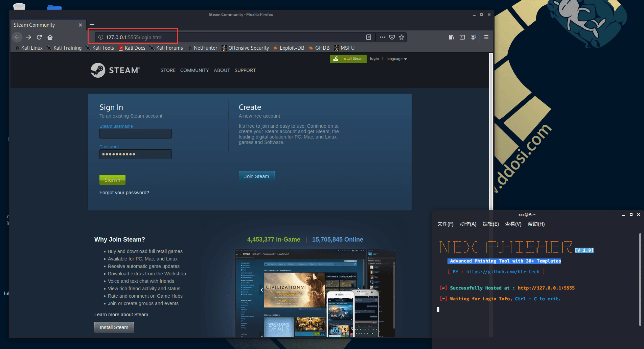The height and width of the screenshot is (349, 644).
Task: Open the NetHunter bookmark
Action: (x=202, y=48)
